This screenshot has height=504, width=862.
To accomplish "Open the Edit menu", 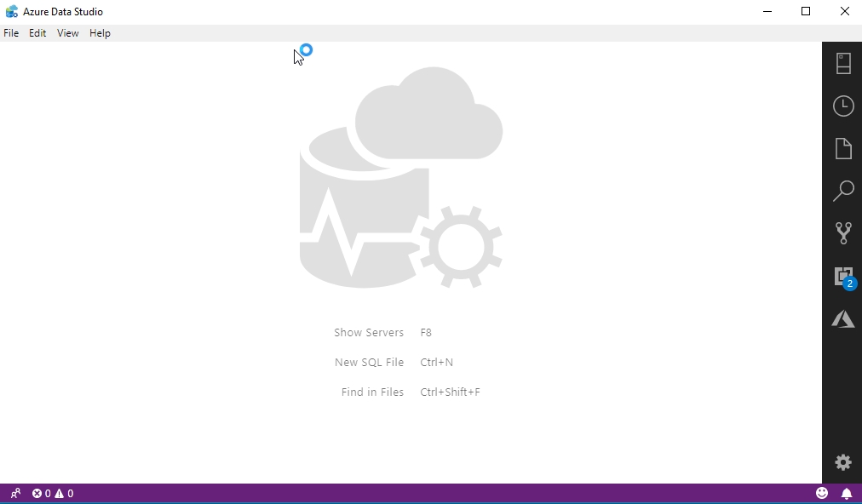I will (x=37, y=33).
